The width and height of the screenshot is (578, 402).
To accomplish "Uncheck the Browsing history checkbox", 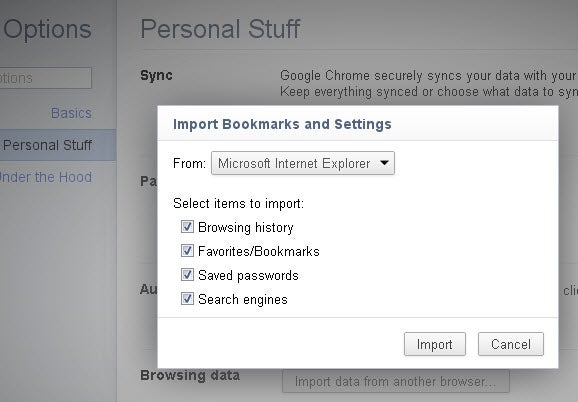I will point(187,227).
